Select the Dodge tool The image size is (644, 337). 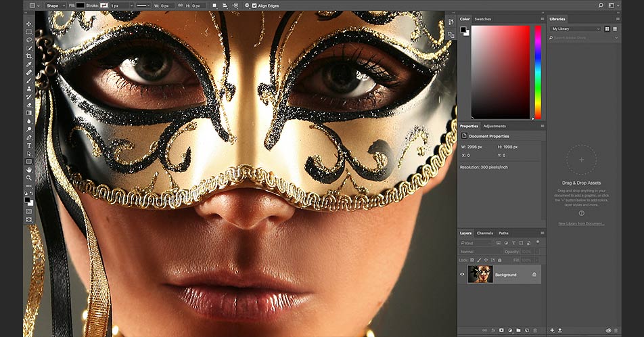(28, 129)
